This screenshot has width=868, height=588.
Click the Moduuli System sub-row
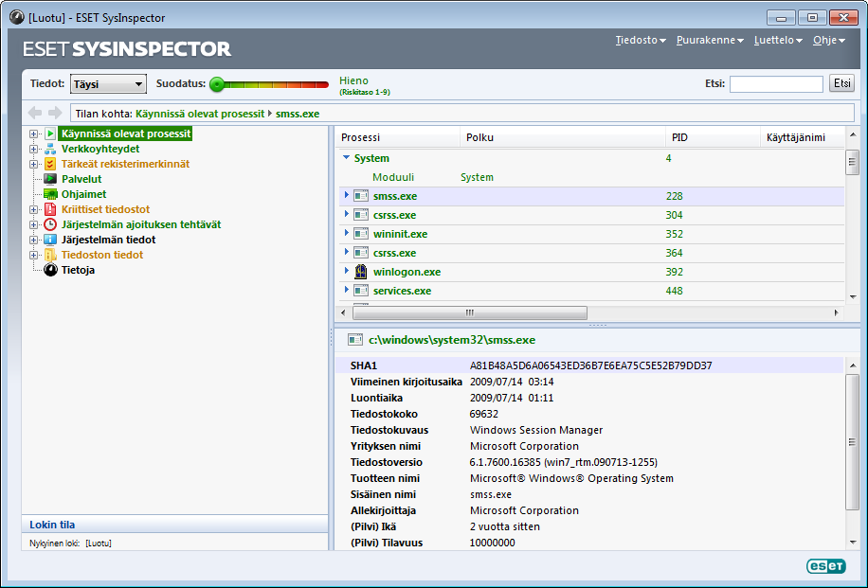tap(590, 177)
